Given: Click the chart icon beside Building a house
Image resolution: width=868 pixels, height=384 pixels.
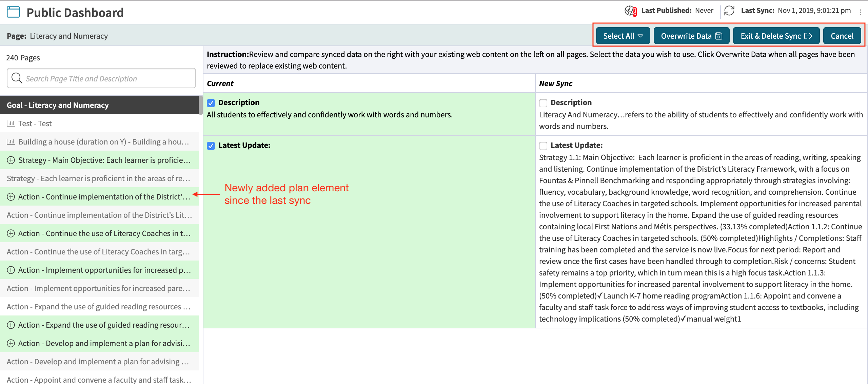Looking at the screenshot, I should pyautogui.click(x=11, y=142).
